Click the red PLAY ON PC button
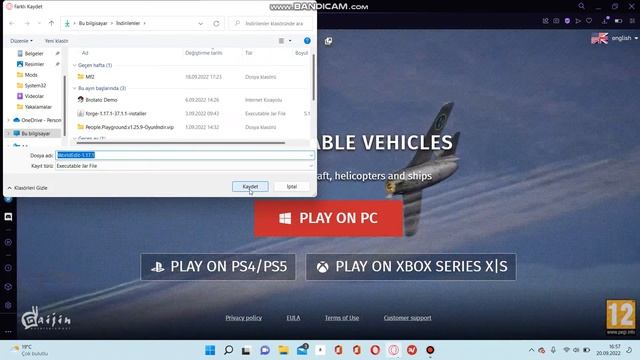 (x=329, y=218)
